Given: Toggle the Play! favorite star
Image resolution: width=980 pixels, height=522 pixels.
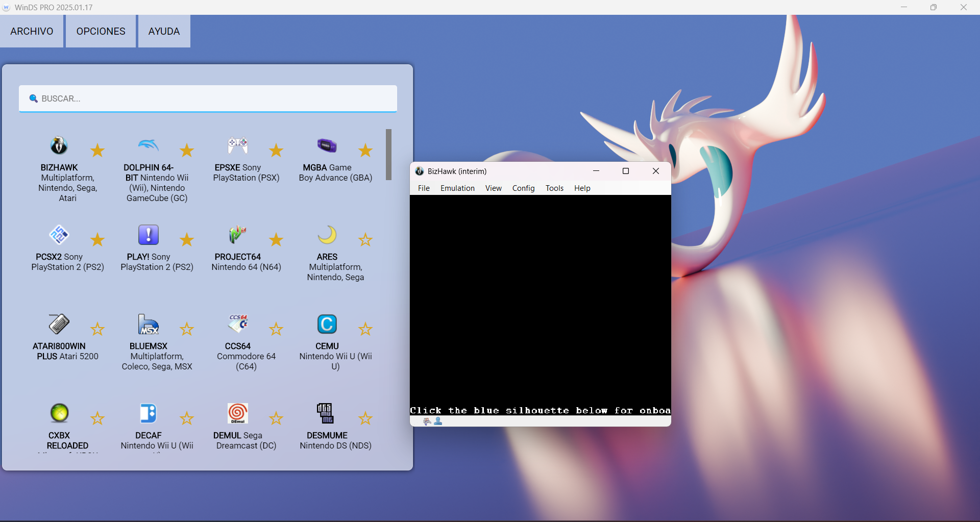Looking at the screenshot, I should [x=187, y=240].
